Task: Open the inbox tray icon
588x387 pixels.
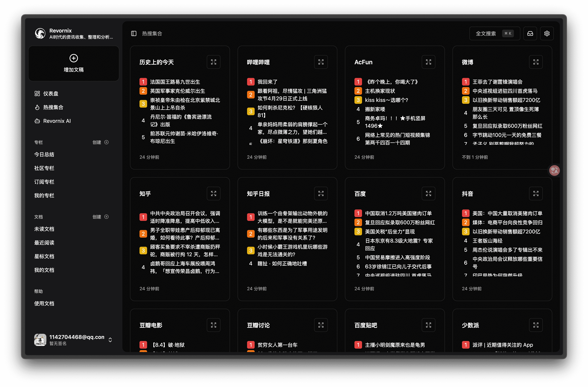Action: pos(530,33)
